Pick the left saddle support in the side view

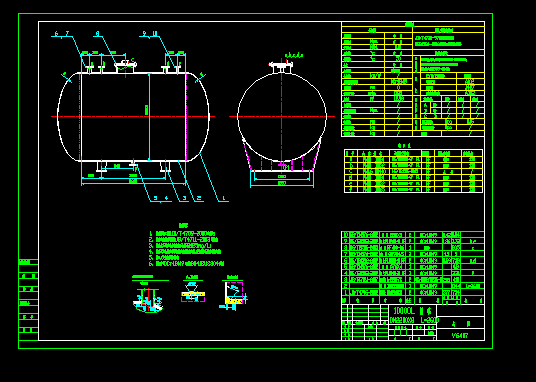pyautogui.click(x=102, y=166)
